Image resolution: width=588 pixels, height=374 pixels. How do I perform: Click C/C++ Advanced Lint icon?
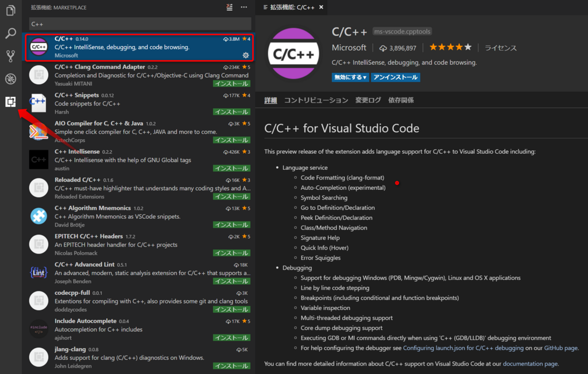pos(38,272)
